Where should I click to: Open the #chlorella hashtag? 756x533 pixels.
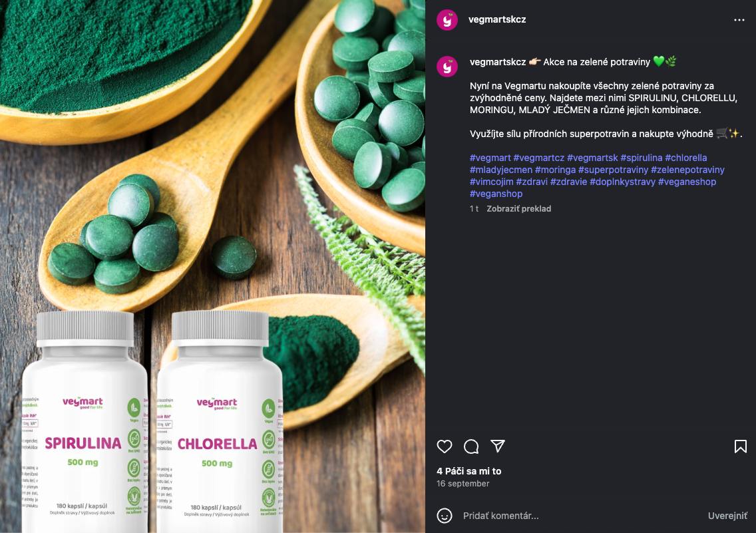point(685,158)
